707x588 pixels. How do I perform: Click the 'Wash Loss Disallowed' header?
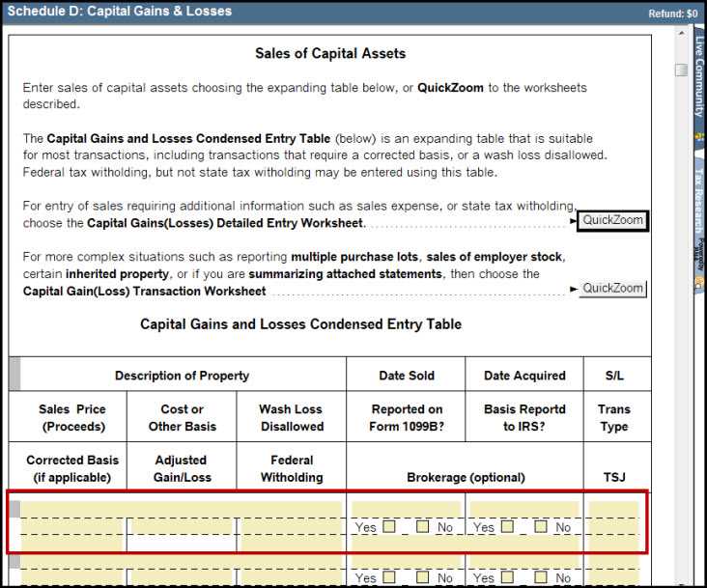292,418
